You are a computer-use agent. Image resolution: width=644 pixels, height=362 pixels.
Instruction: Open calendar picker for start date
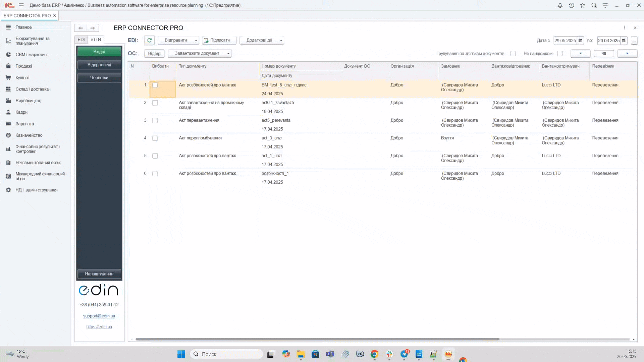tap(580, 41)
